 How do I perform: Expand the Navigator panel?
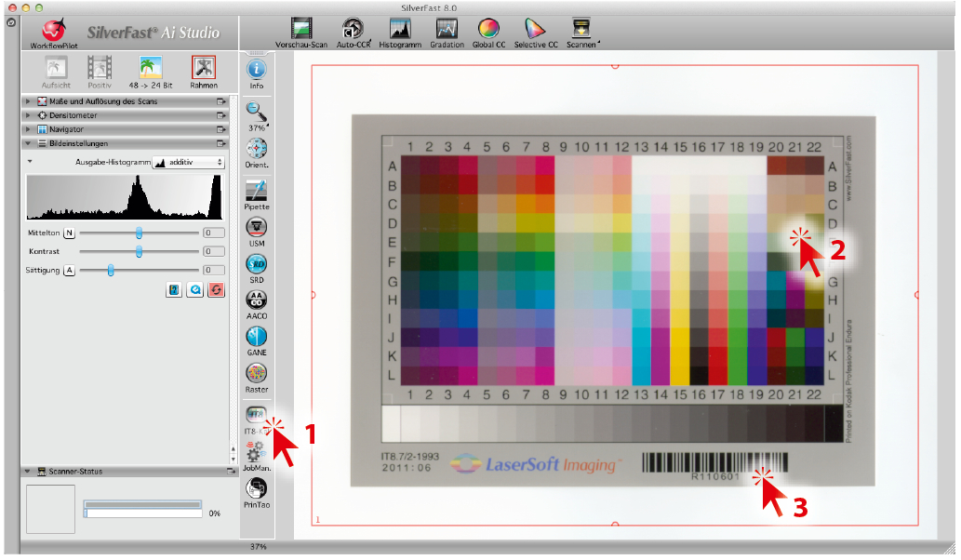[28, 129]
